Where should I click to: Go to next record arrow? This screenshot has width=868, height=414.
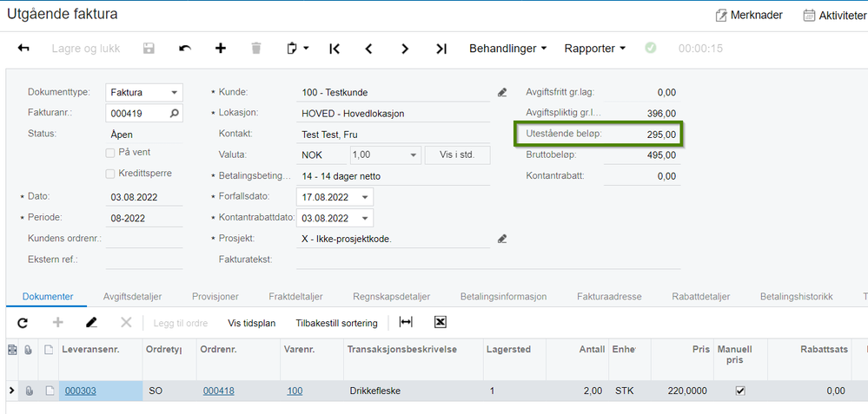[x=405, y=48]
